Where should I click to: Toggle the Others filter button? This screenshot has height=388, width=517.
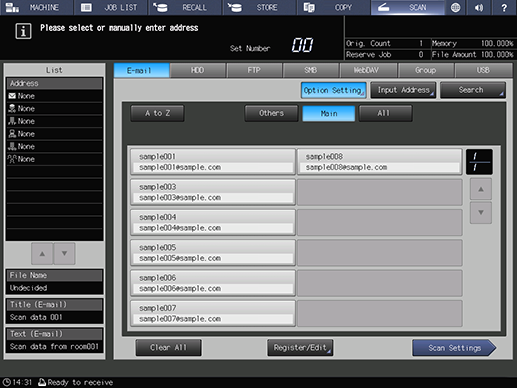tap(271, 113)
